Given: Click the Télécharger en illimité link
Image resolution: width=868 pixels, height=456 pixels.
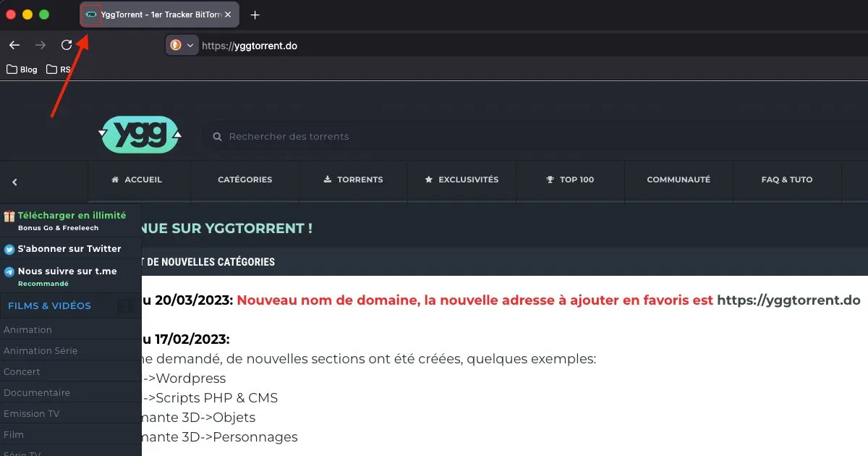Looking at the screenshot, I should tap(72, 215).
